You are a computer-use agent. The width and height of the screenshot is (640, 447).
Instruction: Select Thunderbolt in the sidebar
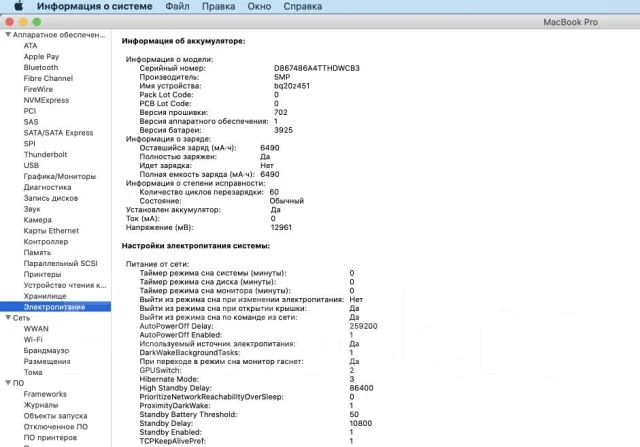point(45,154)
